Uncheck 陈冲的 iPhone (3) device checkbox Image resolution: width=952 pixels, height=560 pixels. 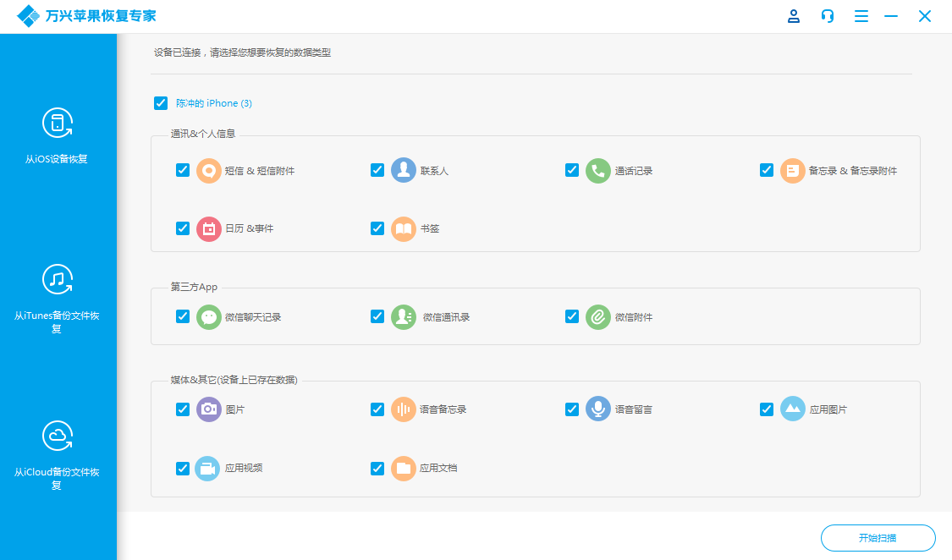161,103
